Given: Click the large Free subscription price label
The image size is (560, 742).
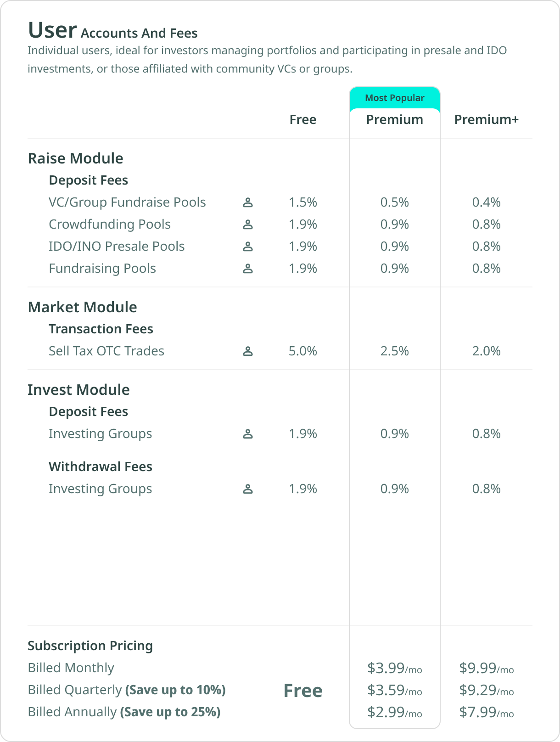Looking at the screenshot, I should click(303, 691).
